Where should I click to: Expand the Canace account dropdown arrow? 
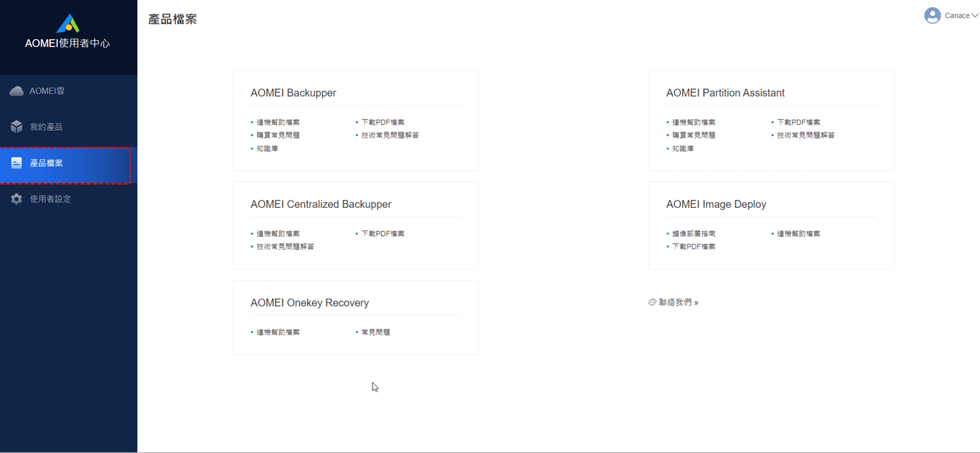[x=975, y=15]
